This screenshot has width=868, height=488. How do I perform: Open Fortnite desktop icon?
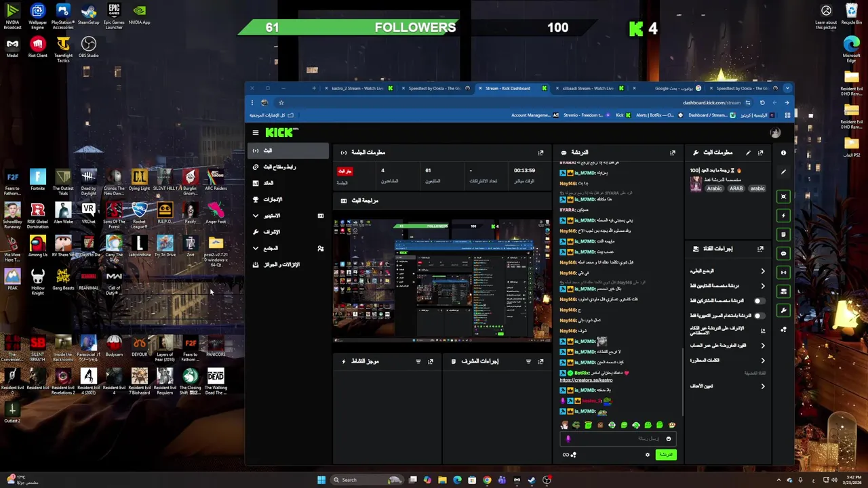[x=38, y=180]
